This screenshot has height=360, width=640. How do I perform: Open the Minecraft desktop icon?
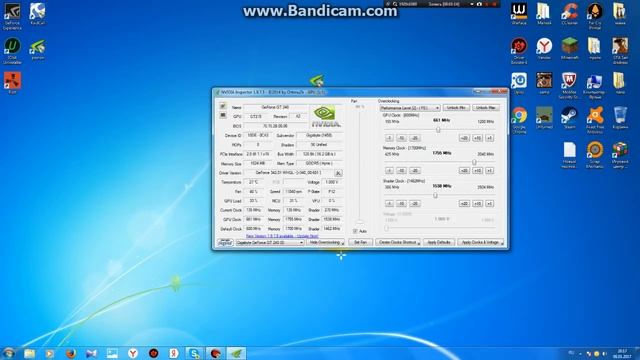[569, 49]
